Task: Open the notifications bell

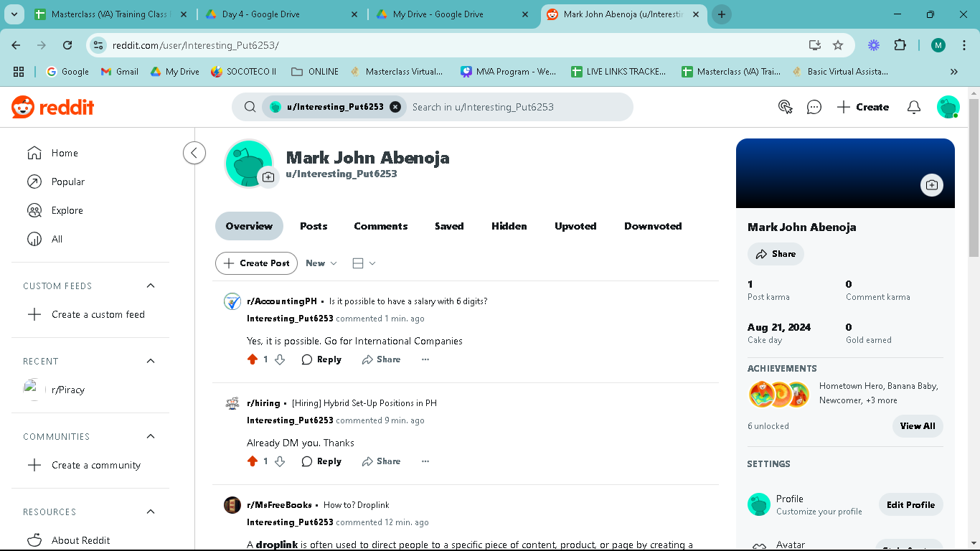Action: click(913, 107)
